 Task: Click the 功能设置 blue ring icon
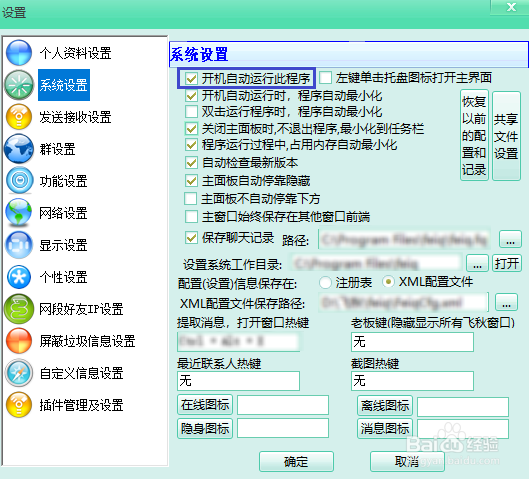click(20, 180)
